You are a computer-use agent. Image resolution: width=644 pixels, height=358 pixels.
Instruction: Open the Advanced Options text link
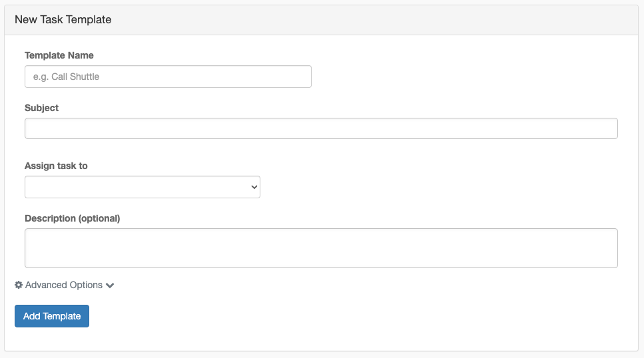coord(64,285)
